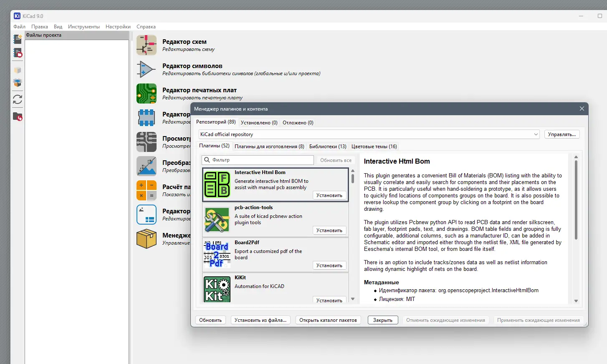Click the plugin list scroll-down arrow

point(353,299)
